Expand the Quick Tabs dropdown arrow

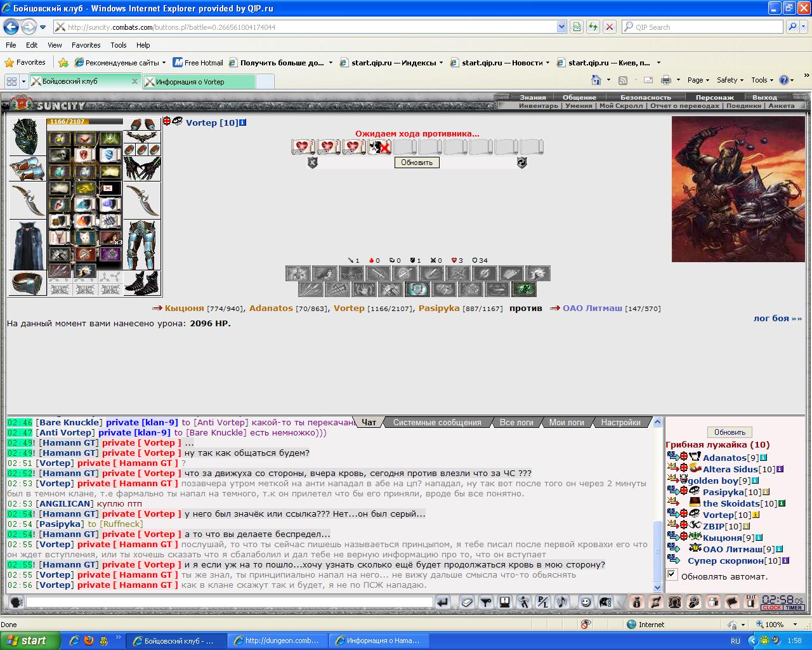23,81
